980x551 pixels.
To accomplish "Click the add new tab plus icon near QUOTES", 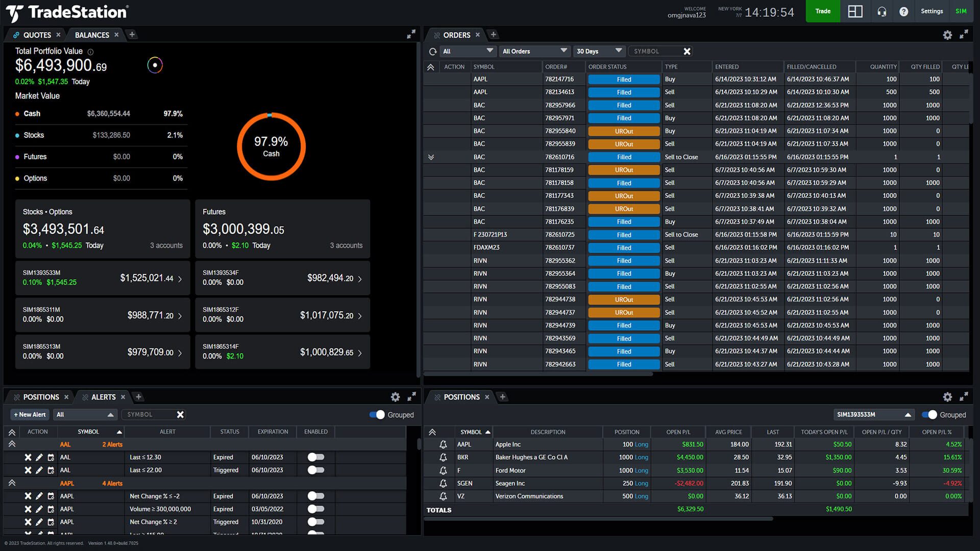I will pos(134,34).
